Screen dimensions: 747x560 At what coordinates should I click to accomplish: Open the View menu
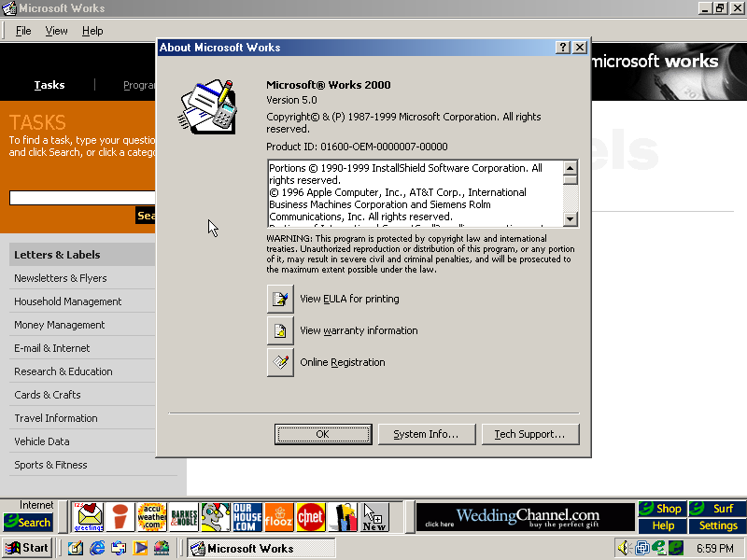pyautogui.click(x=57, y=31)
